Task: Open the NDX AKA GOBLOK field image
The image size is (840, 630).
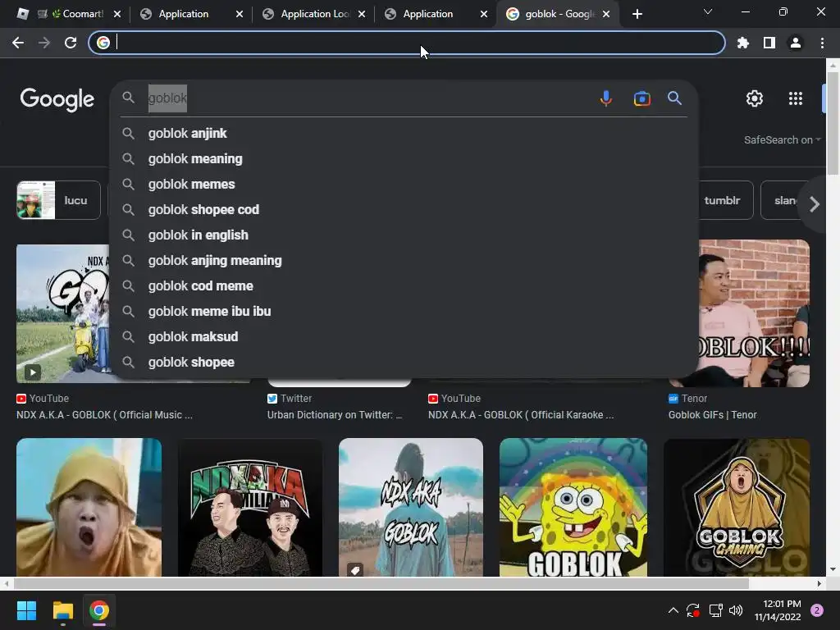Action: point(411,507)
